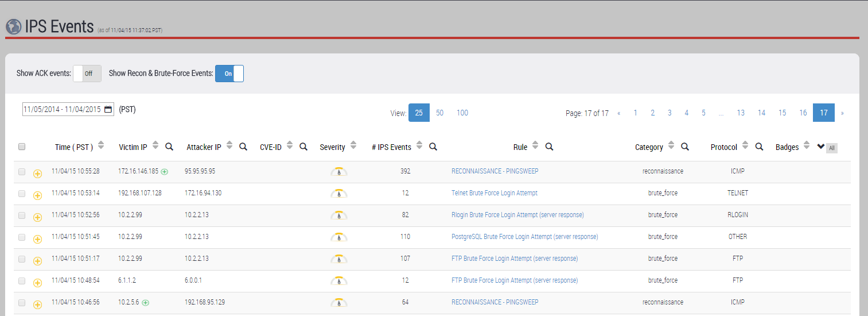Viewport: 868px width, 316px height.
Task: Expand the 11/04/15 10:53:14 event details
Action: pos(38,195)
